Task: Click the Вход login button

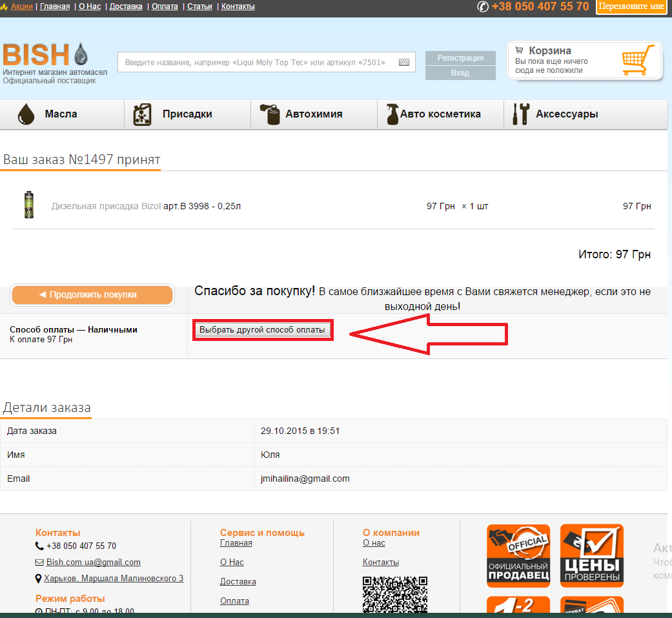Action: pyautogui.click(x=460, y=73)
